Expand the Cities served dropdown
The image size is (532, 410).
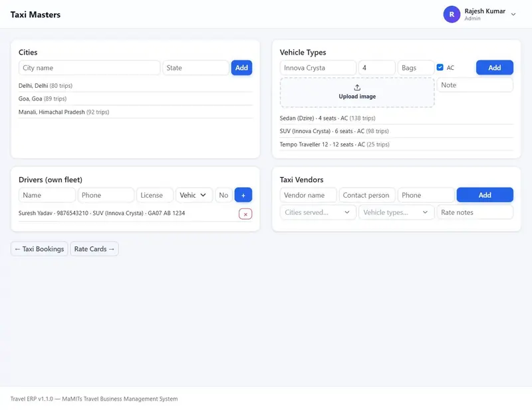[318, 212]
